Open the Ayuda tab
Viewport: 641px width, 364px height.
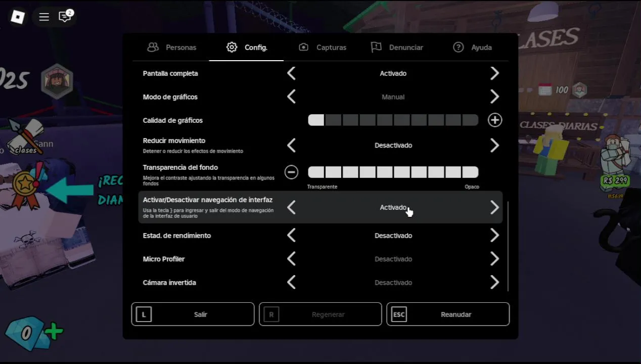click(472, 47)
